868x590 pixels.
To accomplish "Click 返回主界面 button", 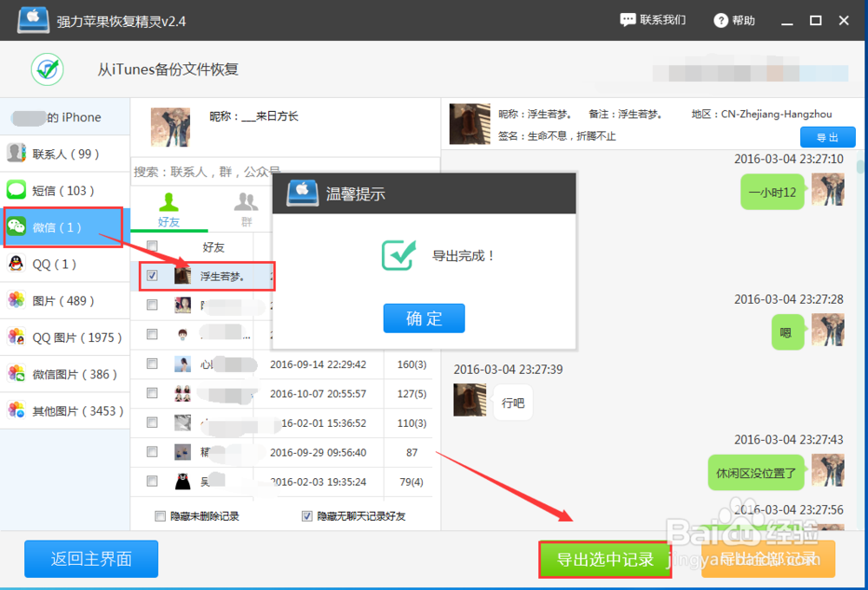I will tap(91, 559).
